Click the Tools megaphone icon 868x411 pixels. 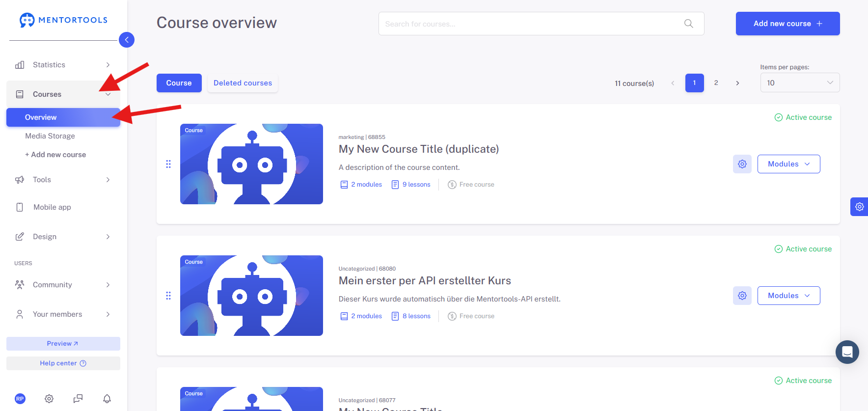coord(20,180)
